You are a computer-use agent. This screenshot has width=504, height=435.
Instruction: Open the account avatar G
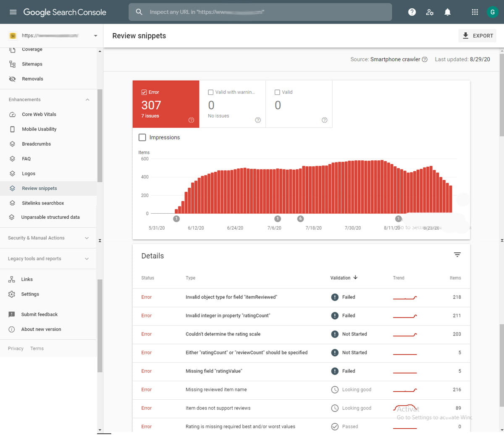(x=492, y=12)
